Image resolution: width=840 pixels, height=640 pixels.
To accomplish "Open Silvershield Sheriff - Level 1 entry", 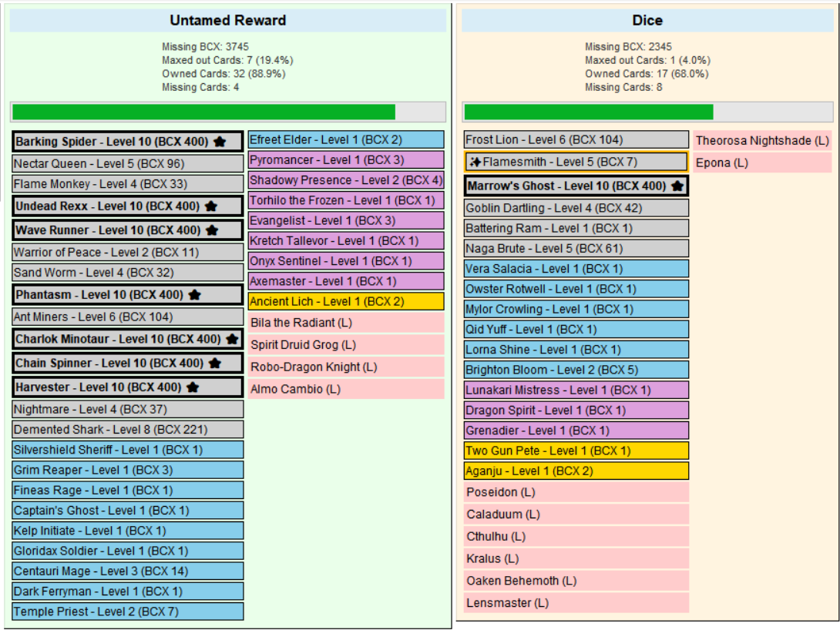I will [x=128, y=450].
